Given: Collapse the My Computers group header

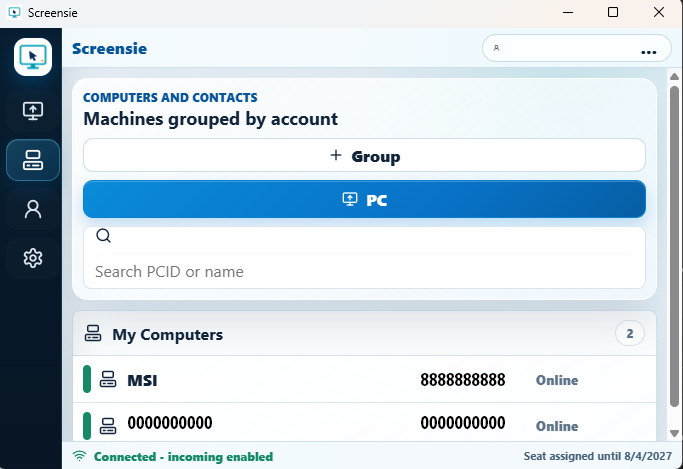Looking at the screenshot, I should (x=364, y=334).
